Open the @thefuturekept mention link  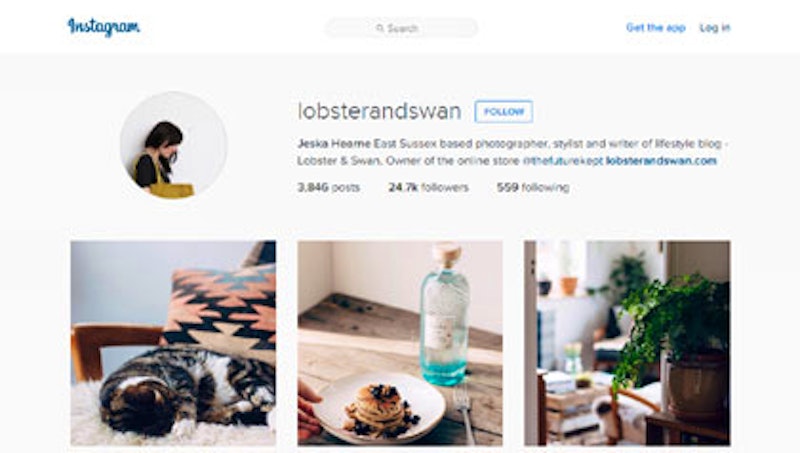coord(563,161)
